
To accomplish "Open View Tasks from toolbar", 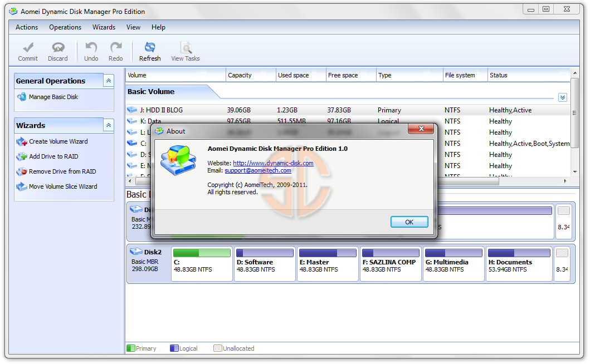I will (186, 52).
